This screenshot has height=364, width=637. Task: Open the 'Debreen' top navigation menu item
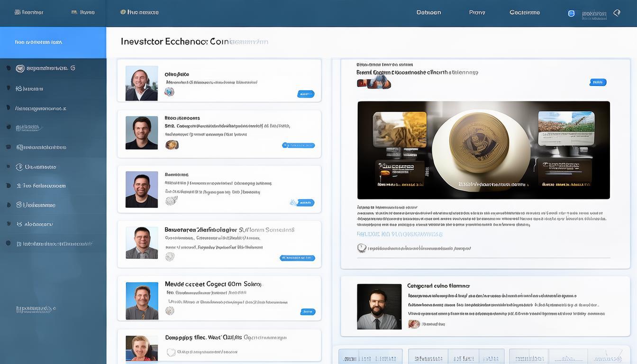click(x=428, y=12)
